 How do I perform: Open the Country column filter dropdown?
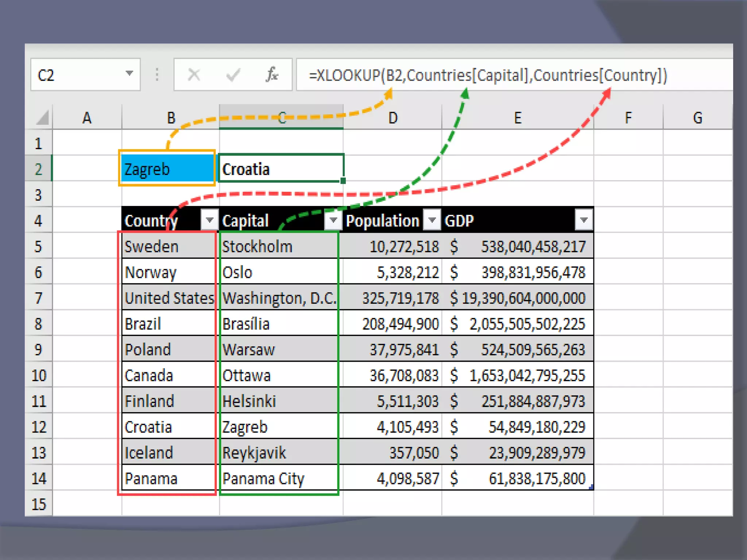[209, 220]
